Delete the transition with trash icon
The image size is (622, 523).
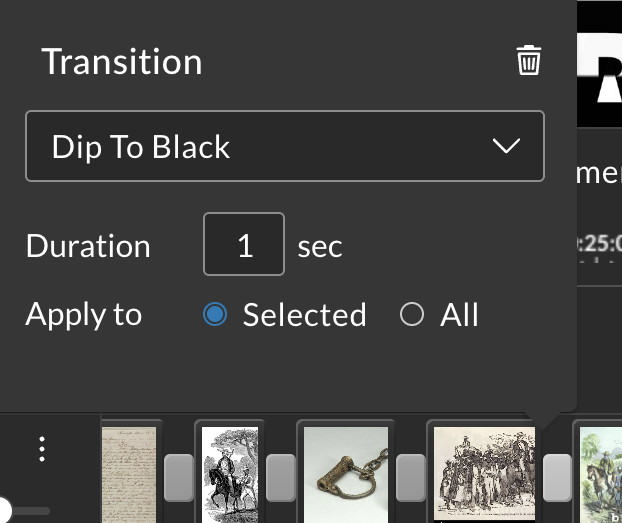click(x=529, y=60)
